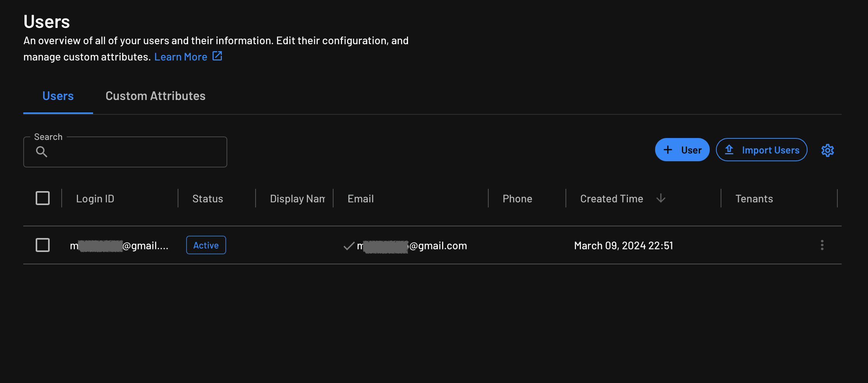This screenshot has height=383, width=868.
Task: Click the external link icon beside Learn More
Action: 217,56
